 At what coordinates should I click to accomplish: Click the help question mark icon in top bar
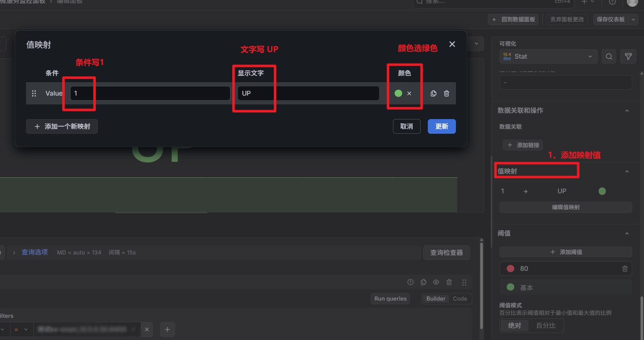point(613,2)
